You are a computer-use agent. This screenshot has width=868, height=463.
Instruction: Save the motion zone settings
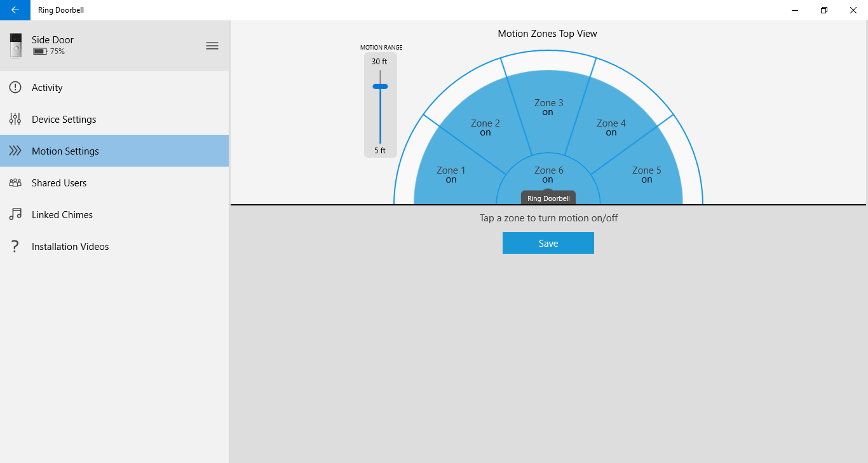click(x=548, y=243)
